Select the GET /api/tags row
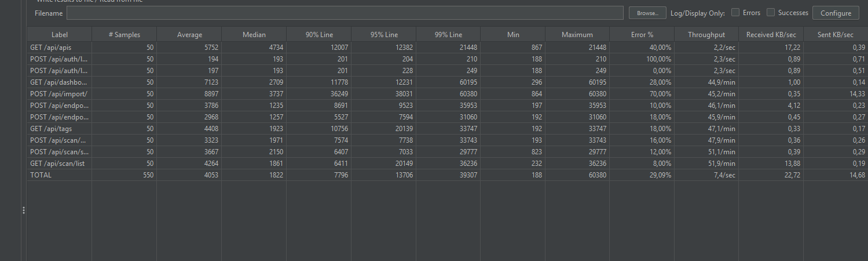The image size is (868, 261). coord(60,129)
